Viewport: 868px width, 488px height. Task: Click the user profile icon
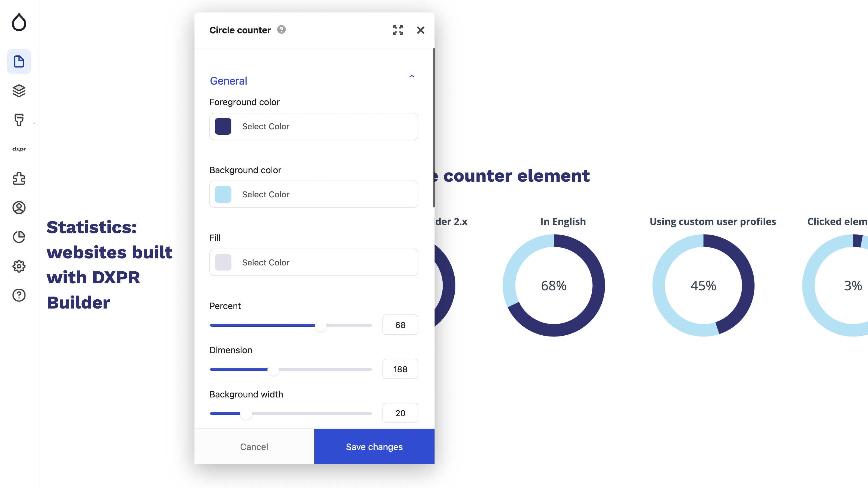click(x=18, y=207)
